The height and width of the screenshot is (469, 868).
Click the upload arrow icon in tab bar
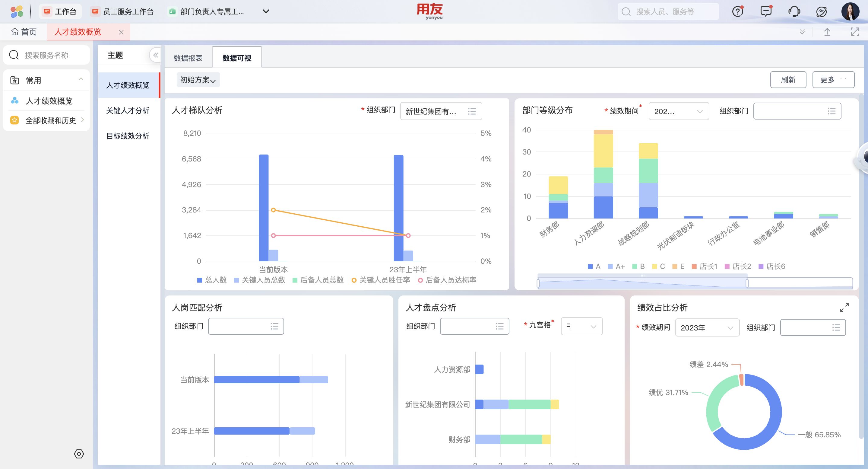tap(827, 32)
